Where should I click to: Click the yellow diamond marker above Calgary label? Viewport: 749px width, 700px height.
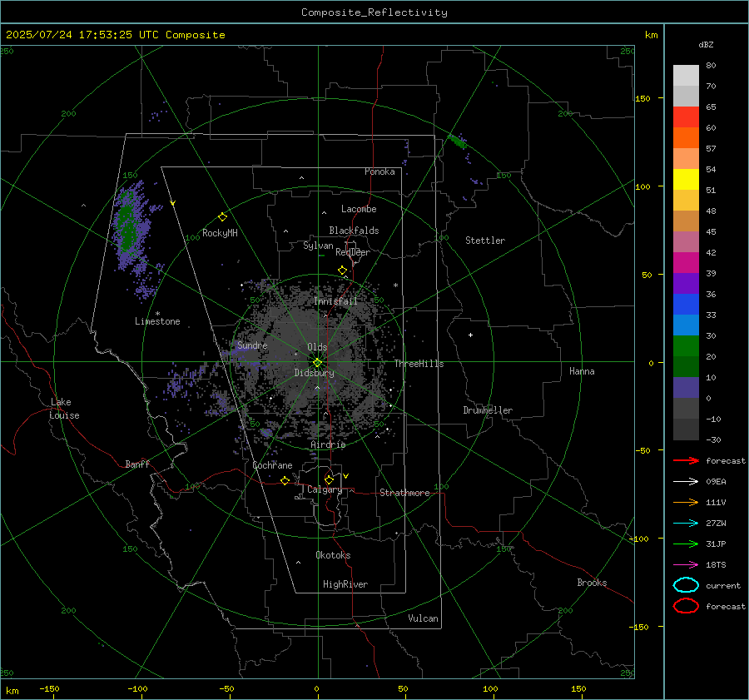point(329,479)
